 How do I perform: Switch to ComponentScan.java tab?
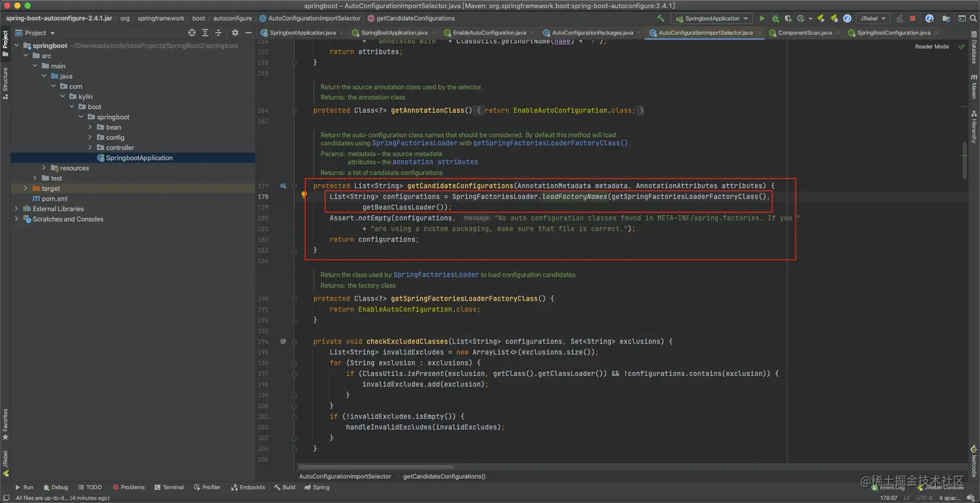[x=805, y=32]
